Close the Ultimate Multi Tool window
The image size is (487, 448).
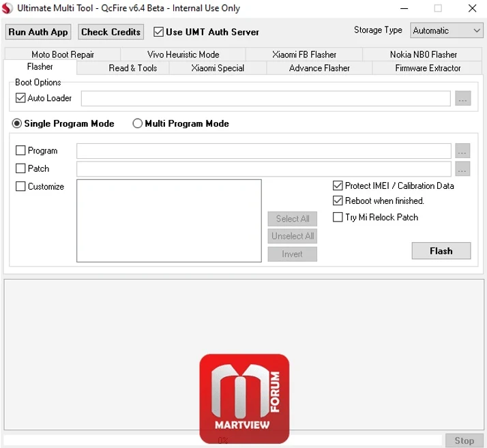(x=473, y=8)
